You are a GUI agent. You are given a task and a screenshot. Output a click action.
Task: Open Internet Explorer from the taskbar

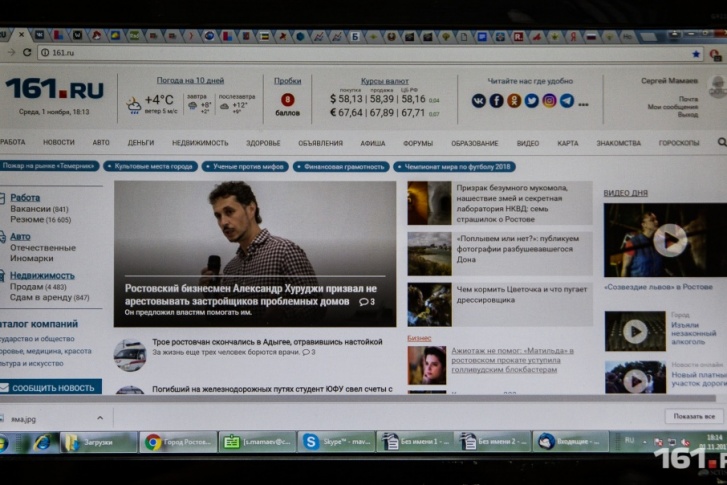point(42,443)
